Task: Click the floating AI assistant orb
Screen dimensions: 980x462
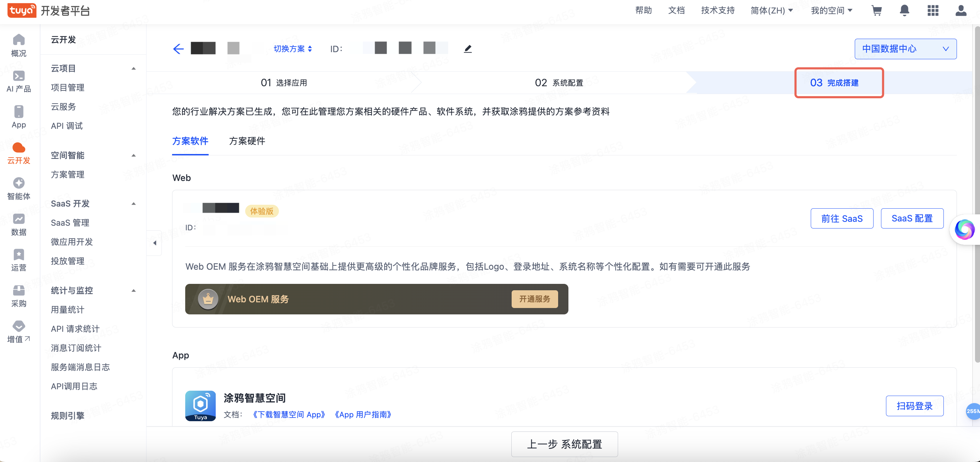Action: tap(964, 230)
